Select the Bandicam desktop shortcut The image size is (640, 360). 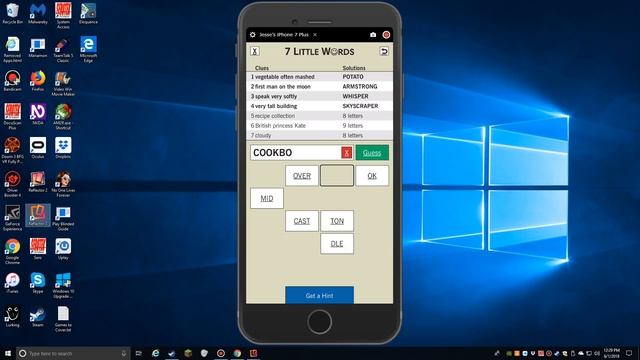(x=12, y=81)
